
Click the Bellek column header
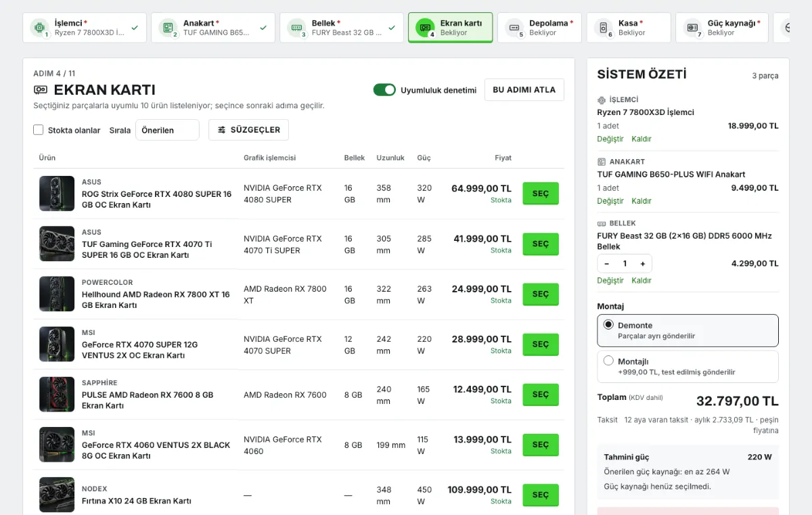(355, 158)
